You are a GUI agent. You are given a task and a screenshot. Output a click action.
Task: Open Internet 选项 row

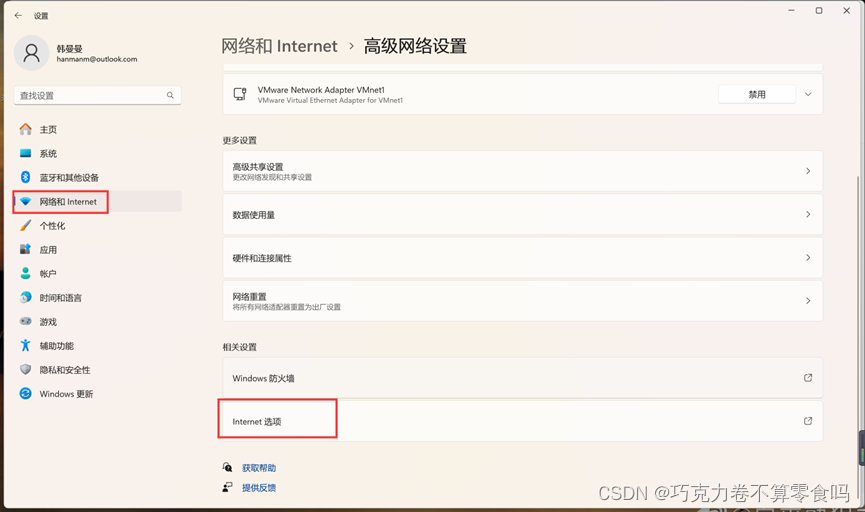point(522,421)
